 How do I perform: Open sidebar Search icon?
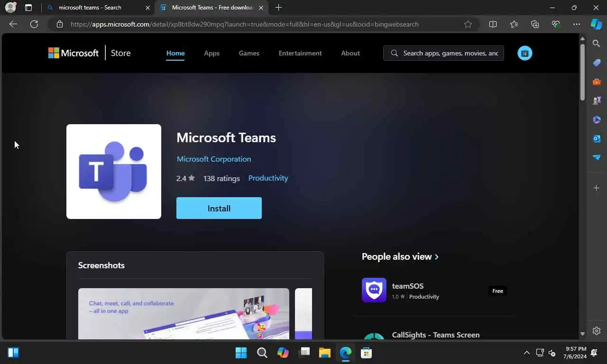pyautogui.click(x=597, y=44)
